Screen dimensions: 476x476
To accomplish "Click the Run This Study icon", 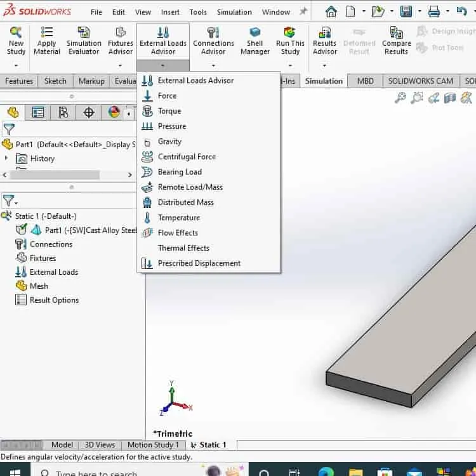I will 290,42.
